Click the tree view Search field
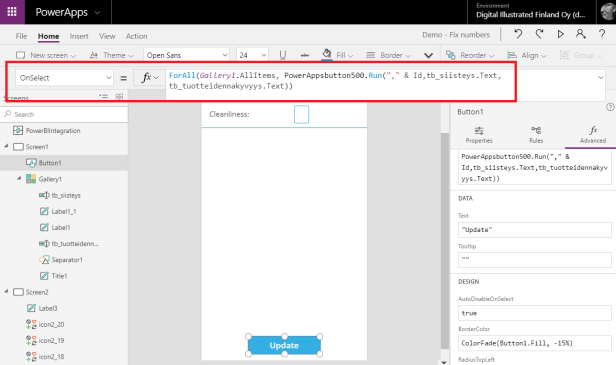Screen dimensions: 616x365 click(x=64, y=114)
